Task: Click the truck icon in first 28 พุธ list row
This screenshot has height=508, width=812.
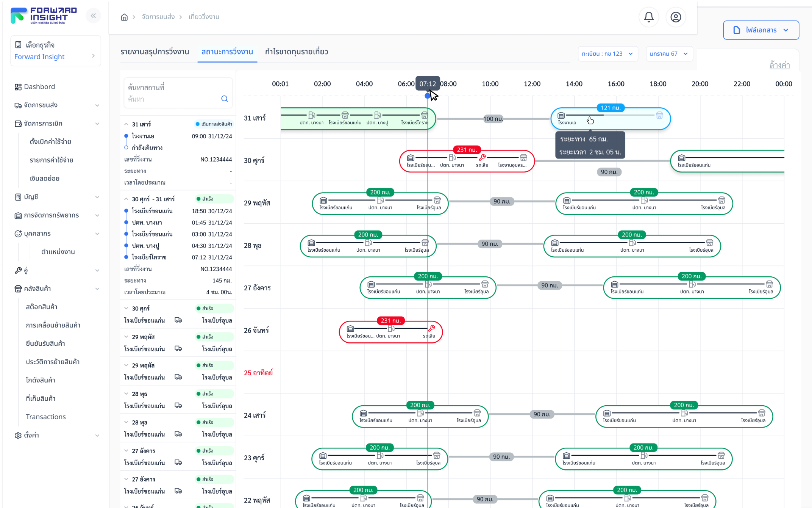Action: 178,406
